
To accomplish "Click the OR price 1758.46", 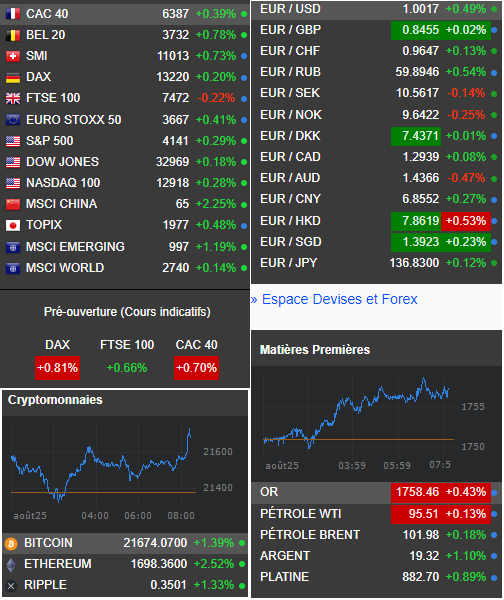I will pyautogui.click(x=417, y=492).
